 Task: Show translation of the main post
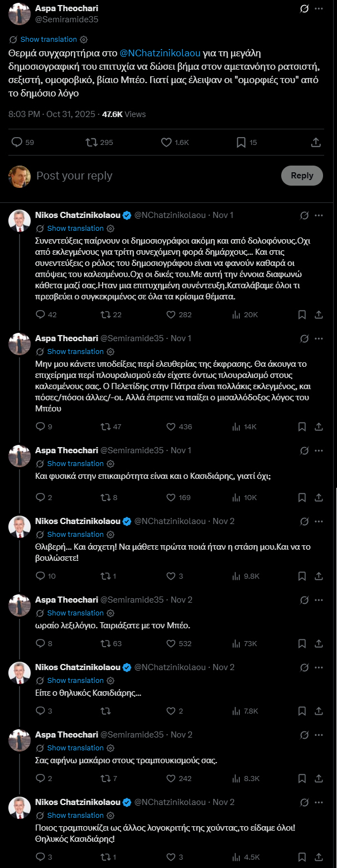(49, 40)
